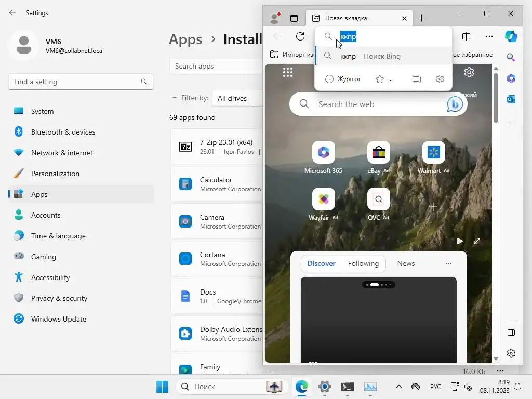Click Terminal taskbar icon

(348, 387)
